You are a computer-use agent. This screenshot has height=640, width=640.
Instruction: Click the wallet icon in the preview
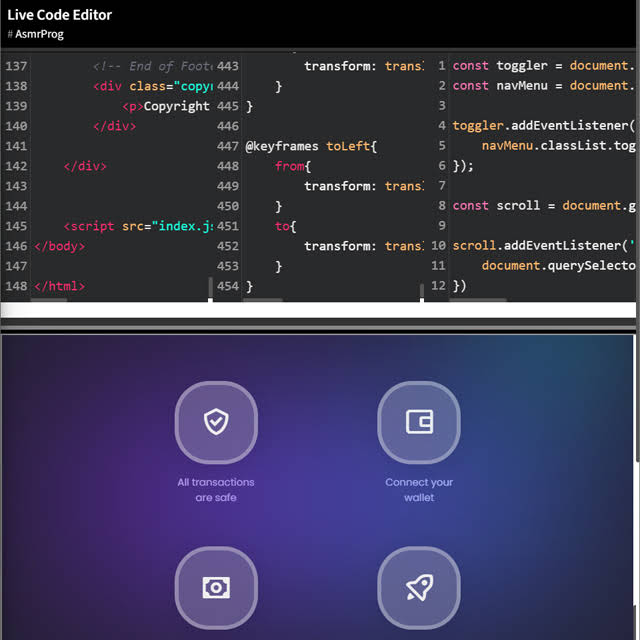click(x=419, y=423)
